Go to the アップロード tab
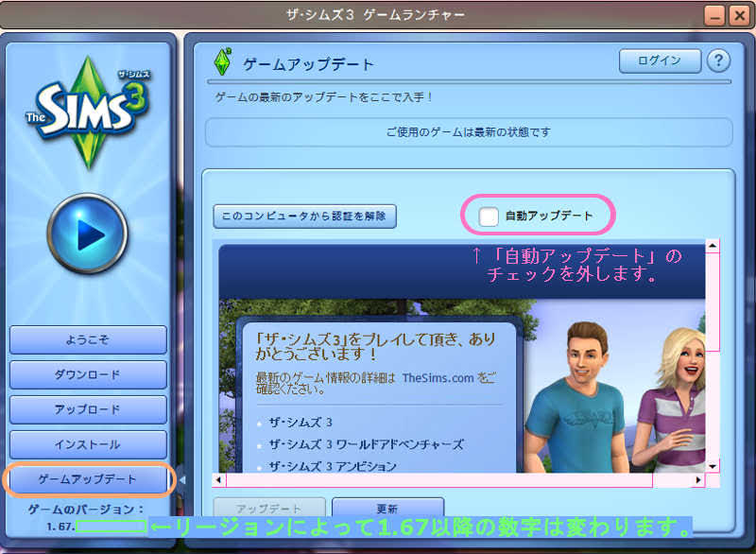756x554 pixels. pyautogui.click(x=88, y=409)
